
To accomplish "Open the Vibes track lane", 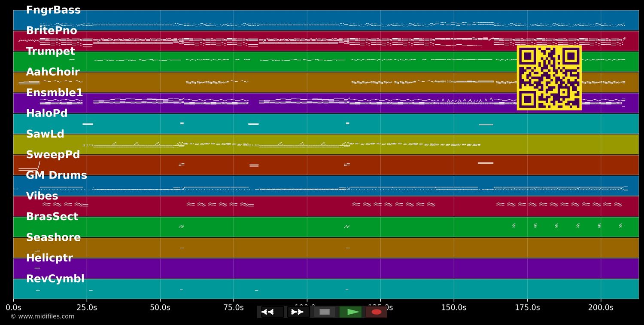I will click(x=42, y=196).
